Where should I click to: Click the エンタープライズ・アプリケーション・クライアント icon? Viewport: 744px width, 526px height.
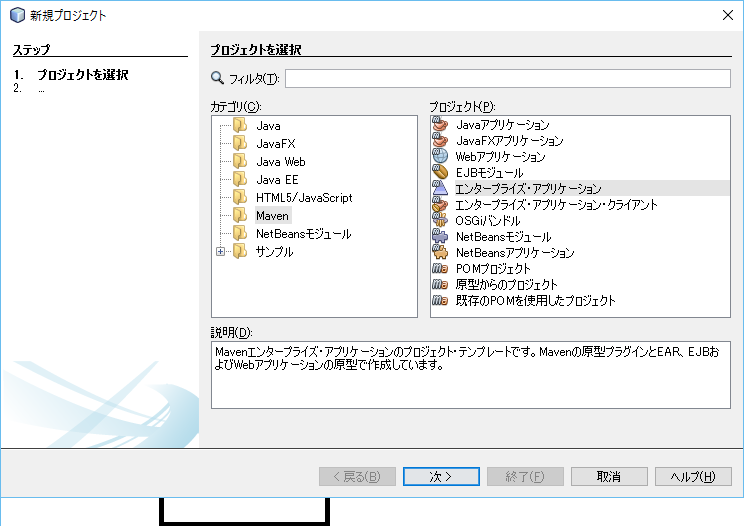pyautogui.click(x=440, y=204)
